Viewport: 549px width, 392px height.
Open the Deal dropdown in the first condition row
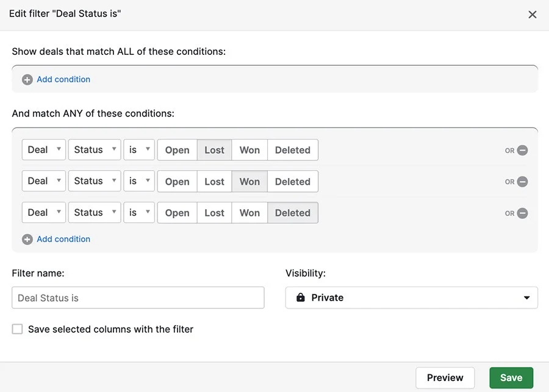tap(44, 150)
